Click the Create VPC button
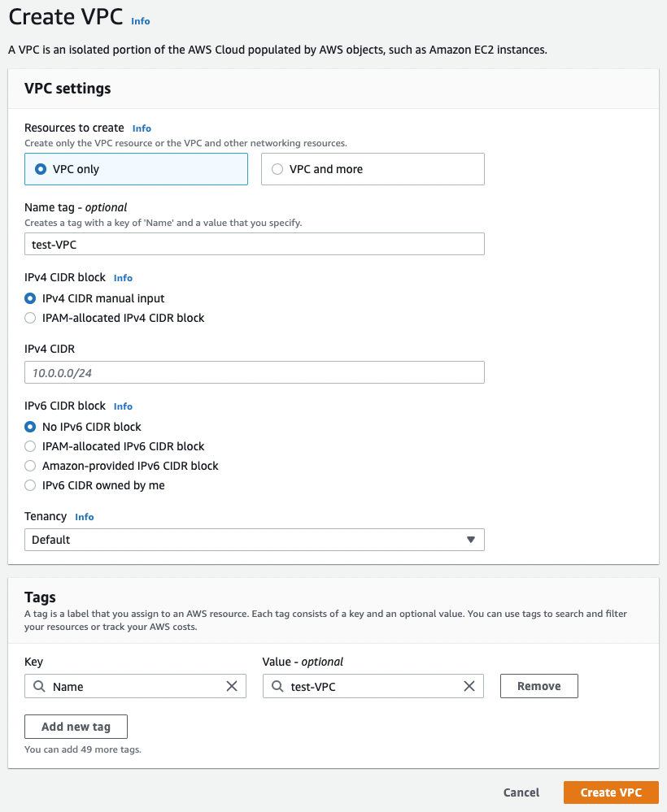Screen dimensions: 667x812 click(x=611, y=792)
